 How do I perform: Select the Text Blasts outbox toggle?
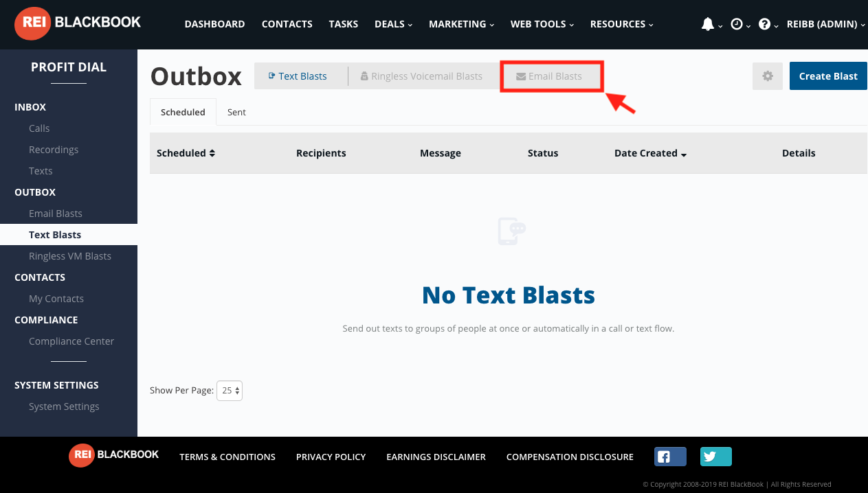298,76
